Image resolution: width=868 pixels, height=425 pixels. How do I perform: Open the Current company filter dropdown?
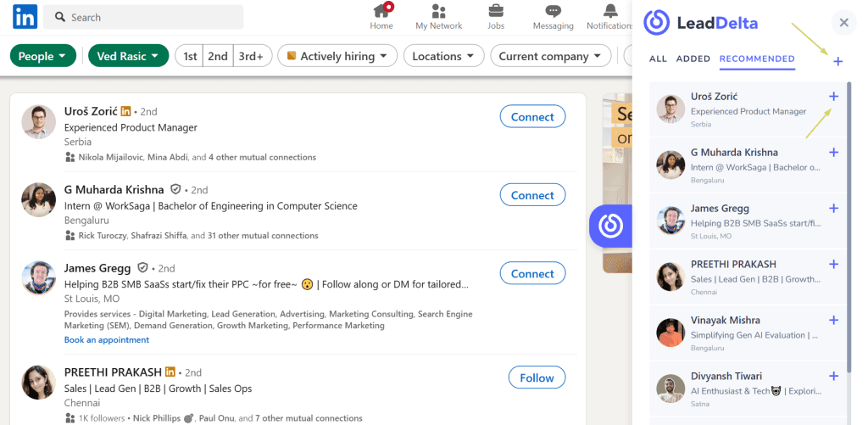point(551,56)
